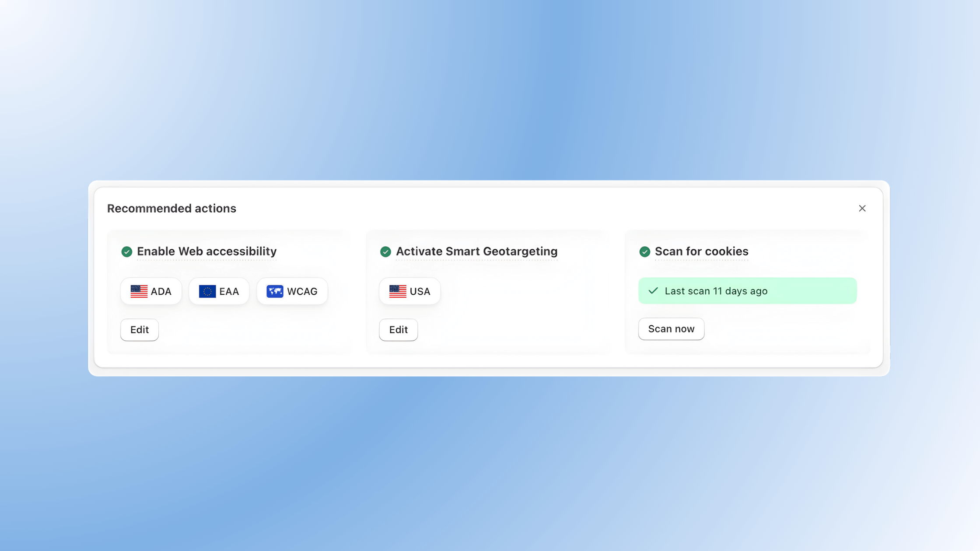Screen dimensions: 980x551
Task: Click the green checkmark beside Activate Smart Geotargeting
Action: click(x=385, y=251)
